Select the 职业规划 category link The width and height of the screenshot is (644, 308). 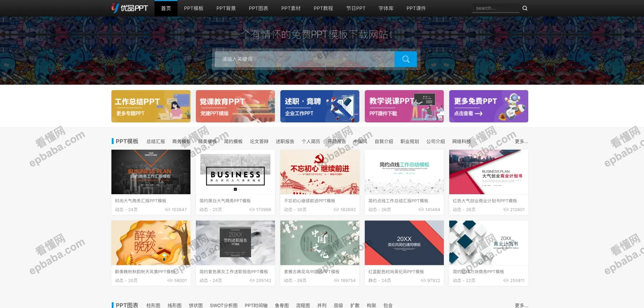pos(410,141)
